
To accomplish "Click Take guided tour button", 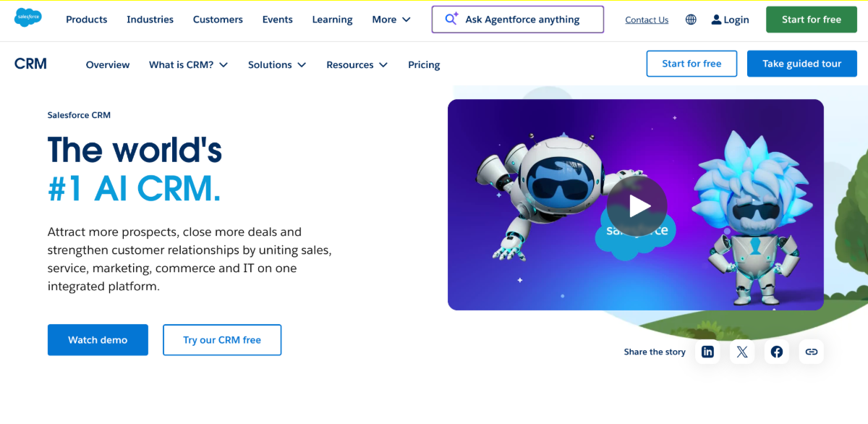I will [802, 64].
